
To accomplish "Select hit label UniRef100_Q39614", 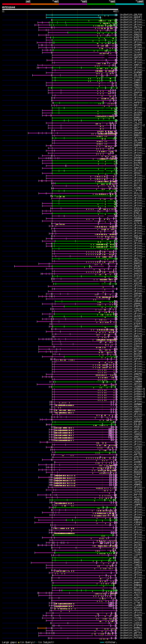I will coord(131,347).
